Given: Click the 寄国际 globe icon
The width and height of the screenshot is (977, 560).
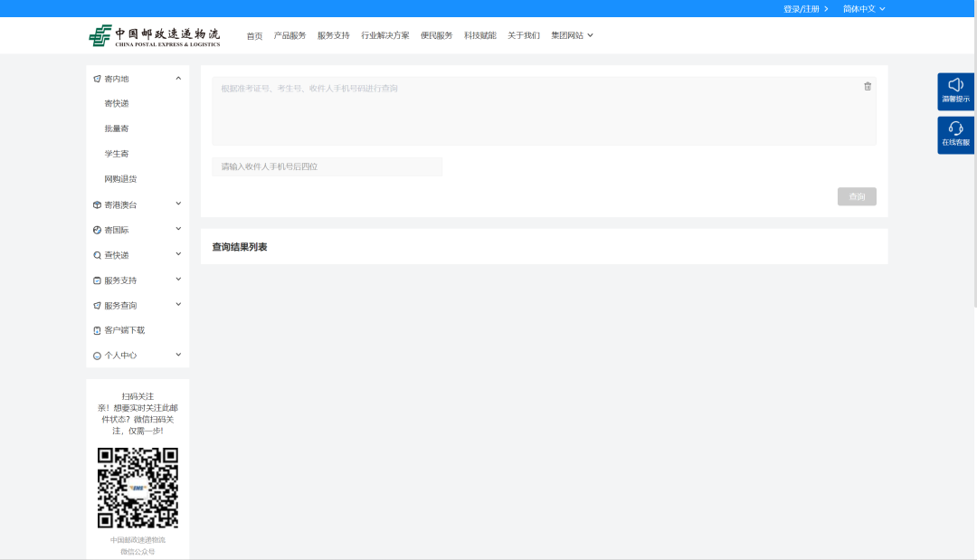Looking at the screenshot, I should 97,230.
